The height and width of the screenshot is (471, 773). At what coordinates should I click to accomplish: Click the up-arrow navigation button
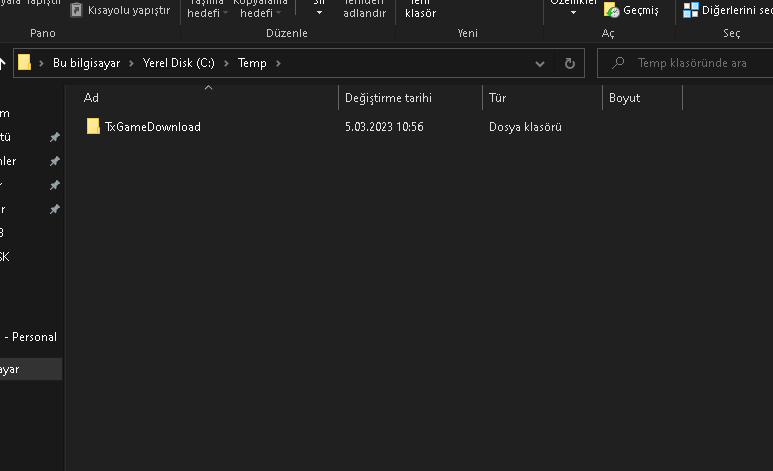(x=2, y=63)
